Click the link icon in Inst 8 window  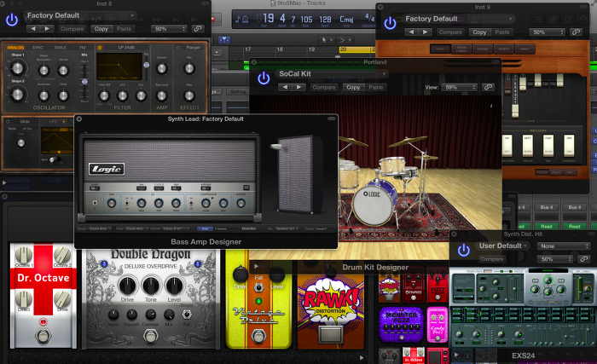[198, 29]
